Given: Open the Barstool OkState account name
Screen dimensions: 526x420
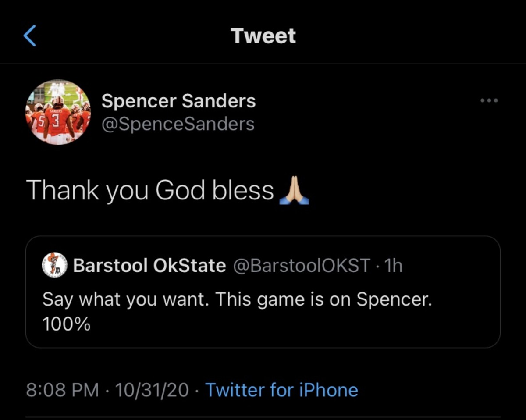Looking at the screenshot, I should pyautogui.click(x=149, y=265).
